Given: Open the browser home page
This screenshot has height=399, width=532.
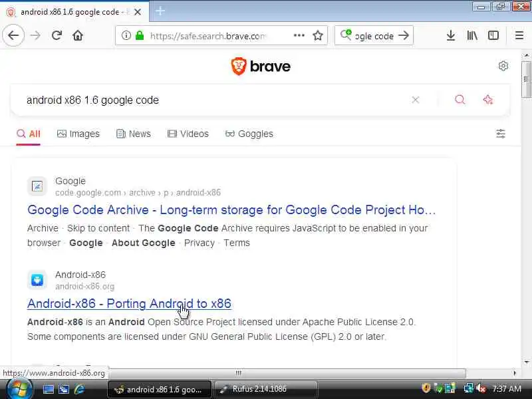Looking at the screenshot, I should tap(78, 35).
